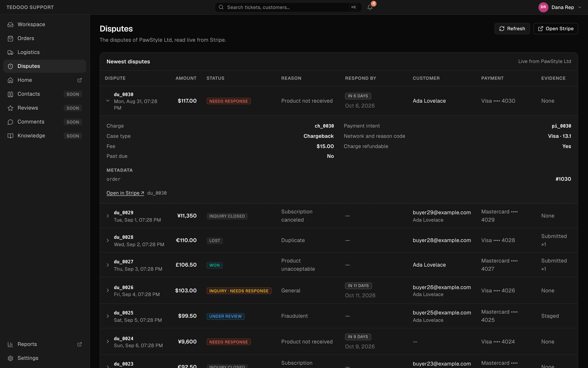Select Disputes in sidebar
This screenshot has height=368, width=588.
45,66
